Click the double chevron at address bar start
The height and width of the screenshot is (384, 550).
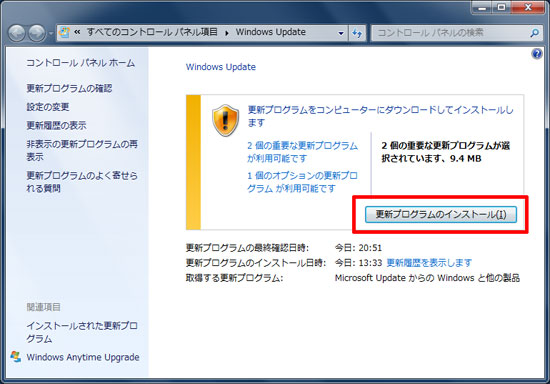tap(78, 32)
